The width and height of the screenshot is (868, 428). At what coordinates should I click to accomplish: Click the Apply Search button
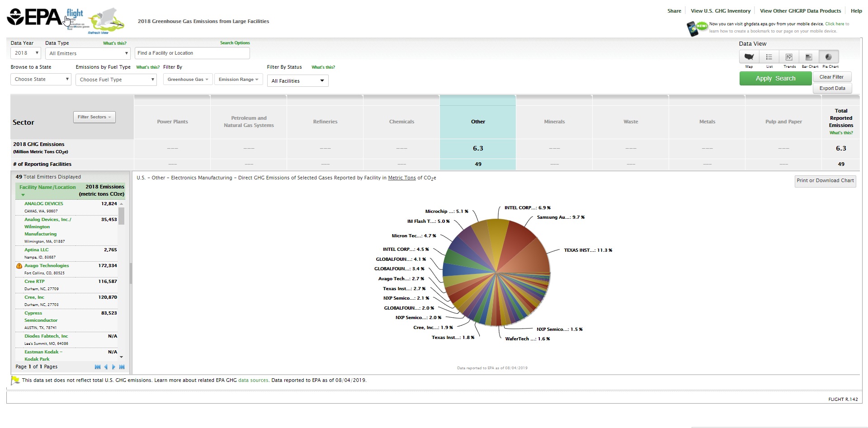tap(775, 79)
